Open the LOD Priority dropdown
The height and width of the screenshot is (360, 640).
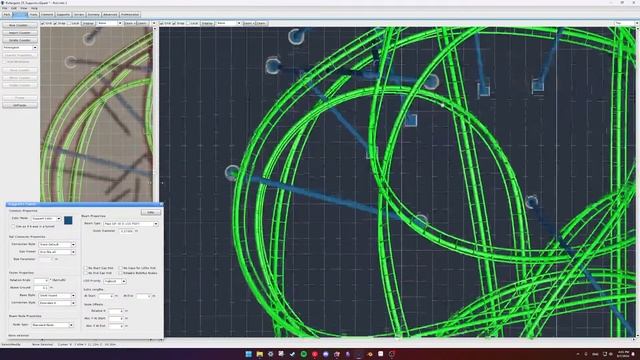[x=114, y=281]
